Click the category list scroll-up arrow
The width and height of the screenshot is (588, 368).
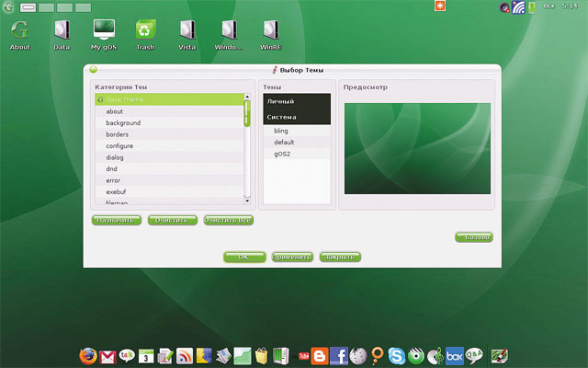[x=247, y=97]
